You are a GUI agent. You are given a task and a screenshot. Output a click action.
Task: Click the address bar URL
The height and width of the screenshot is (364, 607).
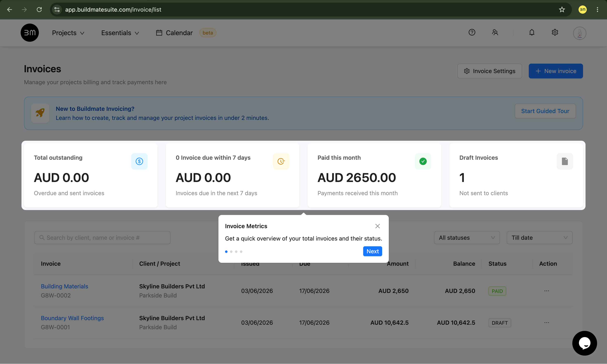[x=113, y=9]
